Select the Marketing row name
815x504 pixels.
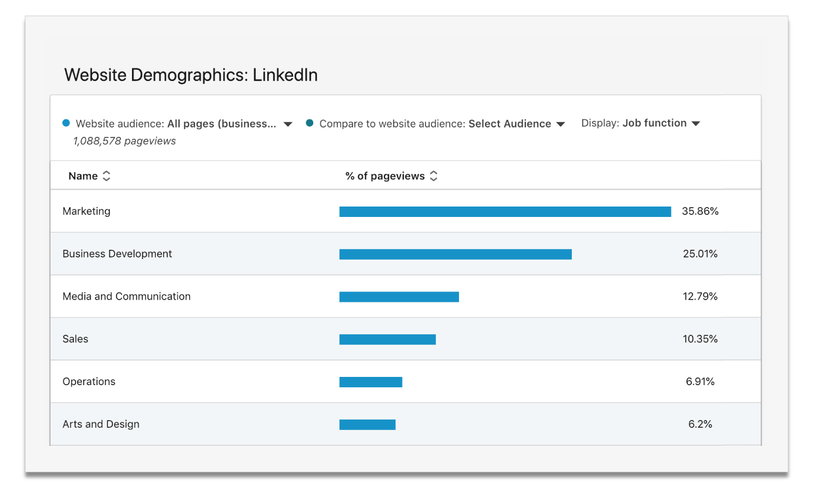[87, 211]
